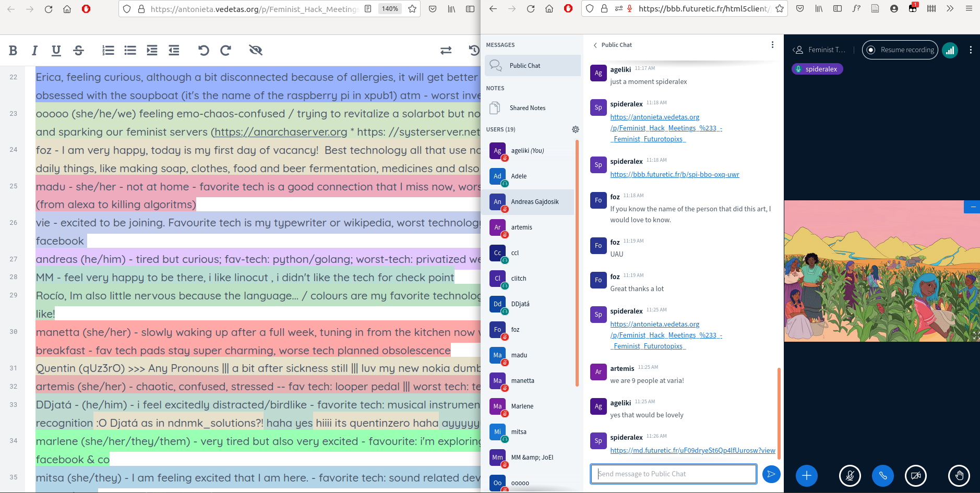
Task: Show more toolbar items chevron in right browser
Action: click(x=950, y=9)
